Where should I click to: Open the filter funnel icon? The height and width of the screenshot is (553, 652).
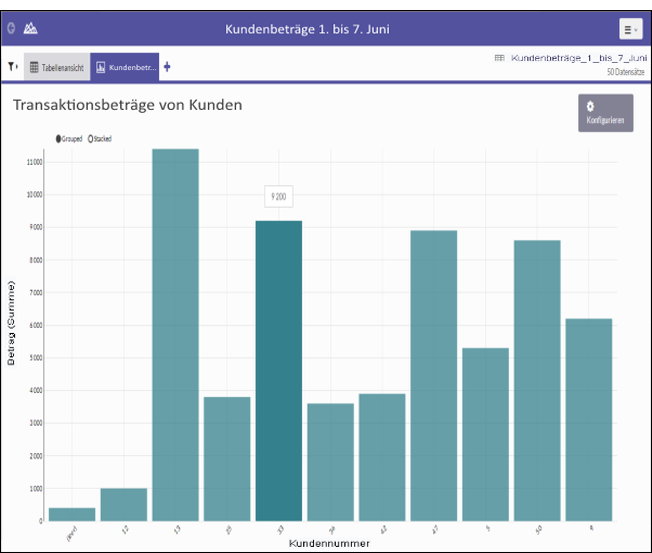coord(12,67)
